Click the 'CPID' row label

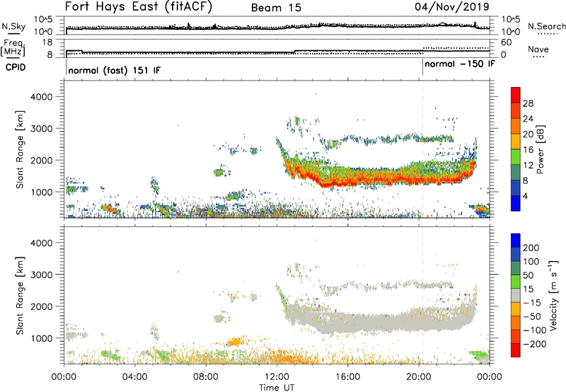coord(16,67)
